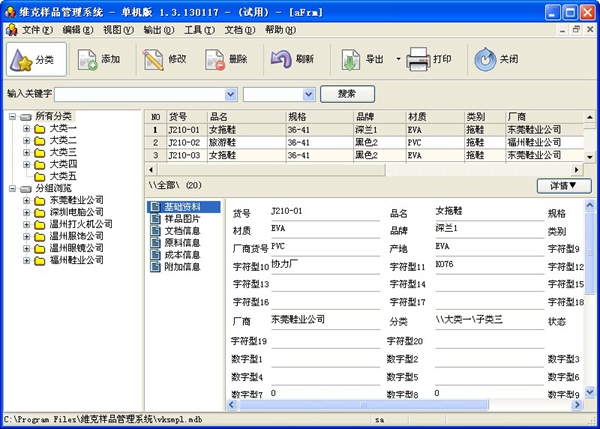This screenshot has width=600, height=429.
Task: Collapse the 所有分类 tree root
Action: [x=13, y=116]
